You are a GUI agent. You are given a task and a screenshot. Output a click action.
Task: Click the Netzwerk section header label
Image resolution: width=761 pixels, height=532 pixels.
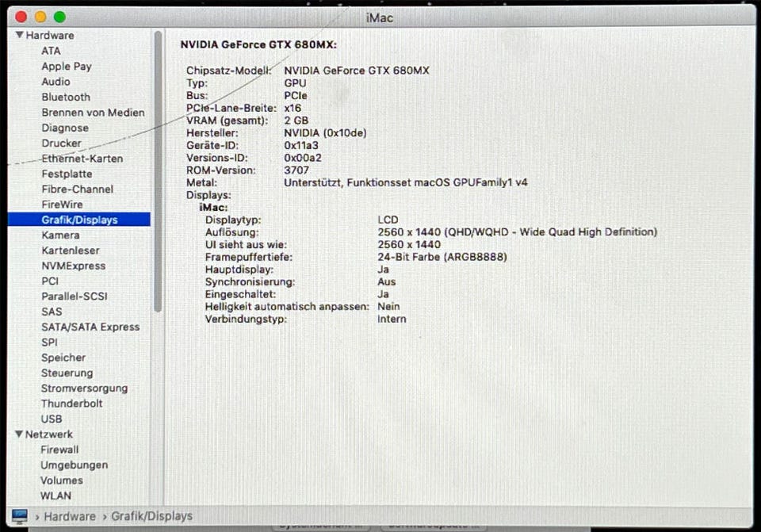49,434
